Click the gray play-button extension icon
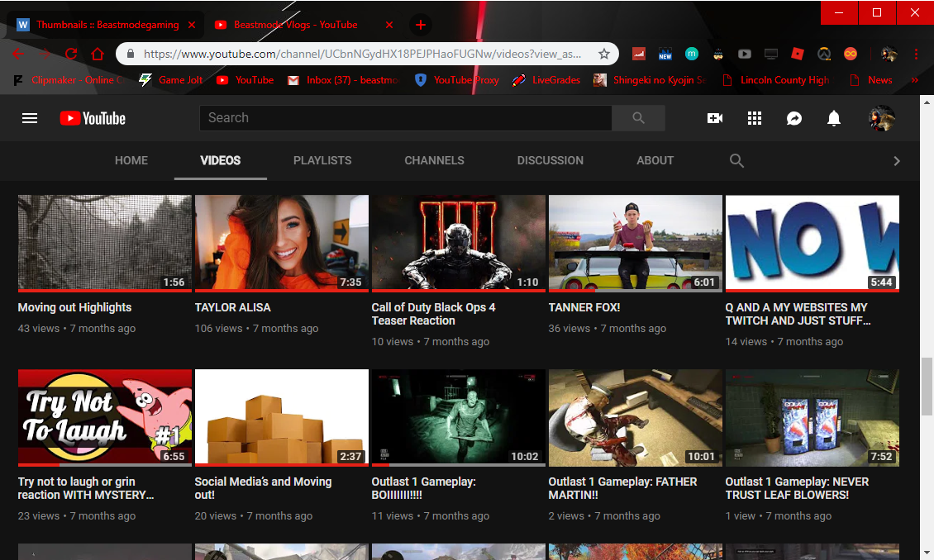Screen dimensions: 934x560 click(x=745, y=55)
